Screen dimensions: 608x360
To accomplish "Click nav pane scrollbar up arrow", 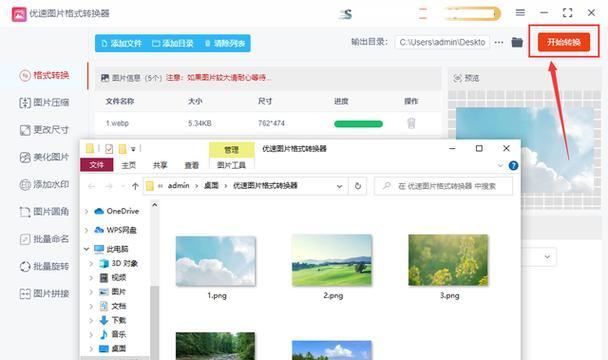I will coord(155,205).
